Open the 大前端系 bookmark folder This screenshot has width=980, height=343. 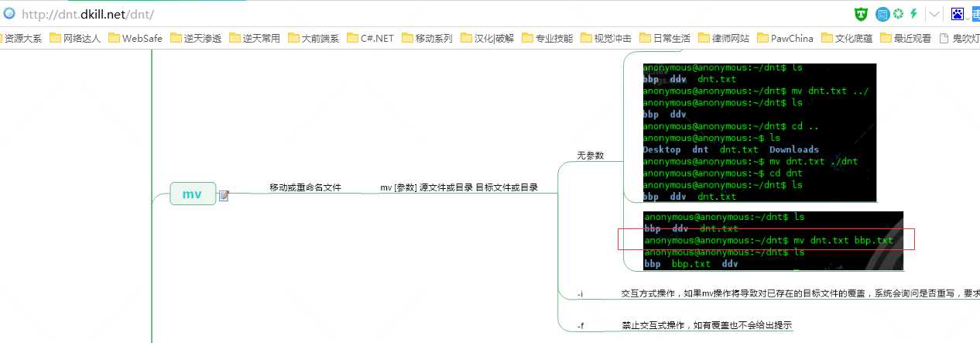pos(314,38)
